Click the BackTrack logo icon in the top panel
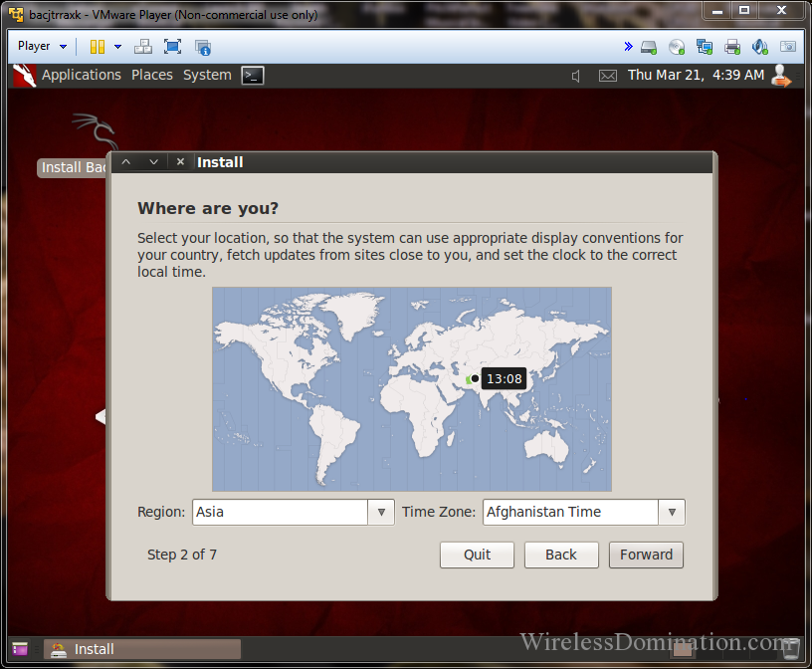 [x=24, y=76]
